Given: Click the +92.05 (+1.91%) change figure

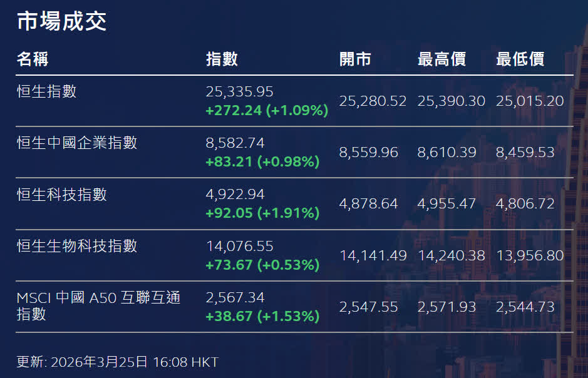Looking at the screenshot, I should coord(262,213).
